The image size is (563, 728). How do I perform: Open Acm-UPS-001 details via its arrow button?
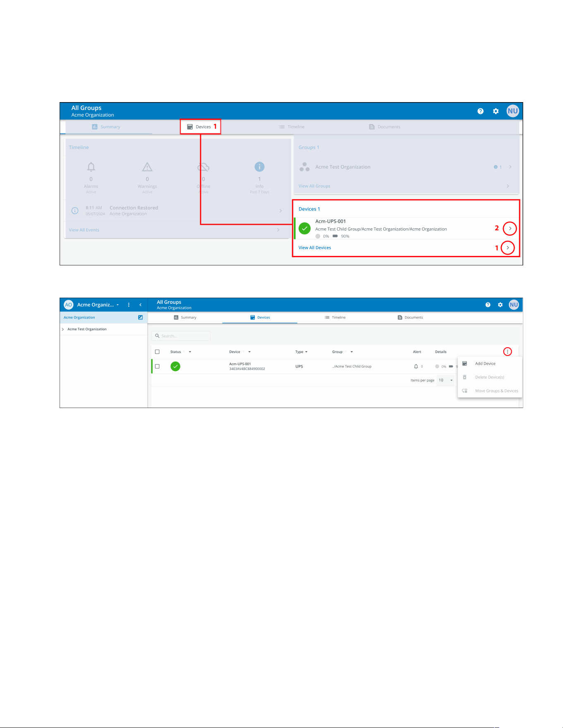coord(510,228)
